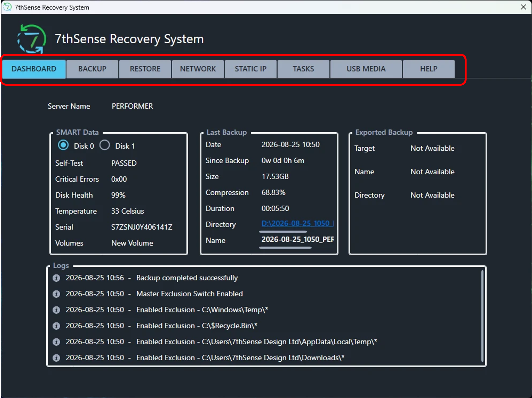The height and width of the screenshot is (398, 532).
Task: Click the duration value 00:05:50
Action: click(275, 209)
